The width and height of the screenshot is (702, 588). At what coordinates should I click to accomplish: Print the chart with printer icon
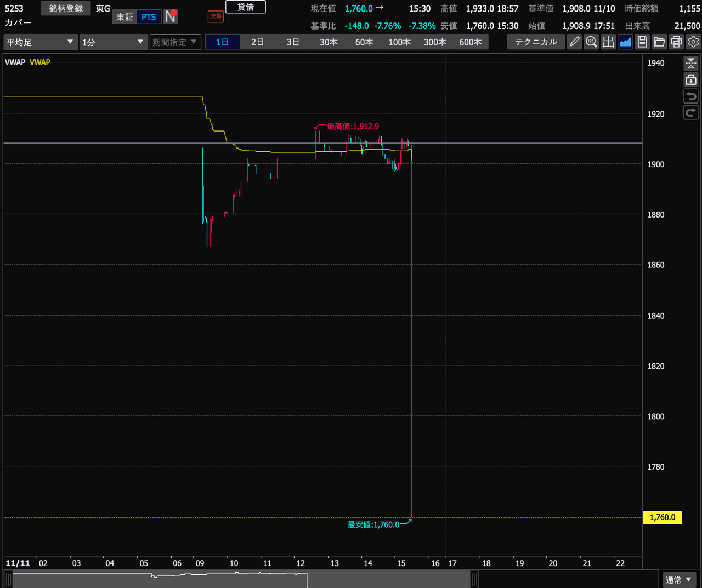coord(676,42)
